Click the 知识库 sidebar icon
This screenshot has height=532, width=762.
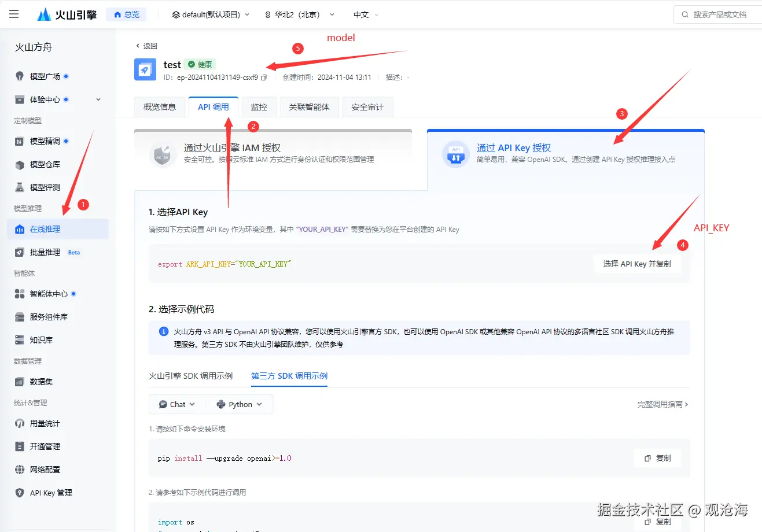[x=20, y=340]
